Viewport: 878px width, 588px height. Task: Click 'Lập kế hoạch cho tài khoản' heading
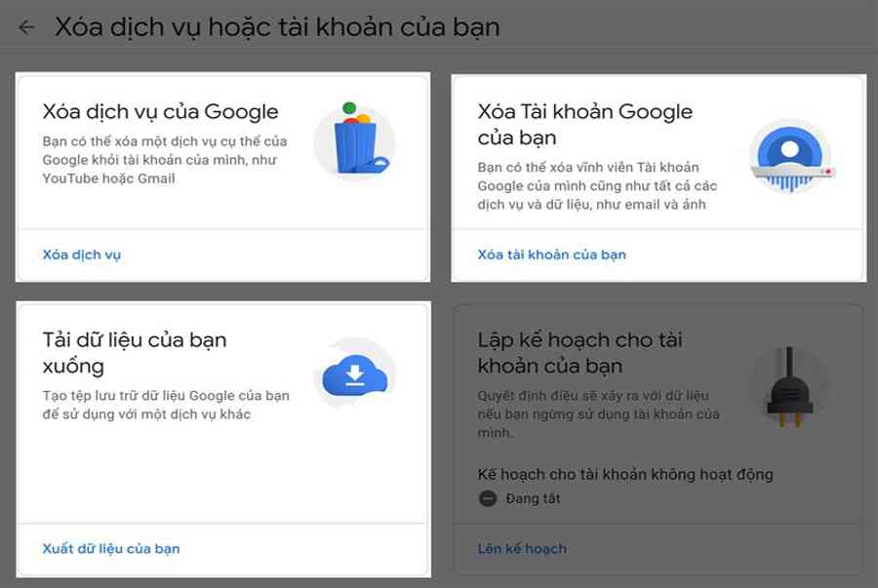(x=579, y=353)
